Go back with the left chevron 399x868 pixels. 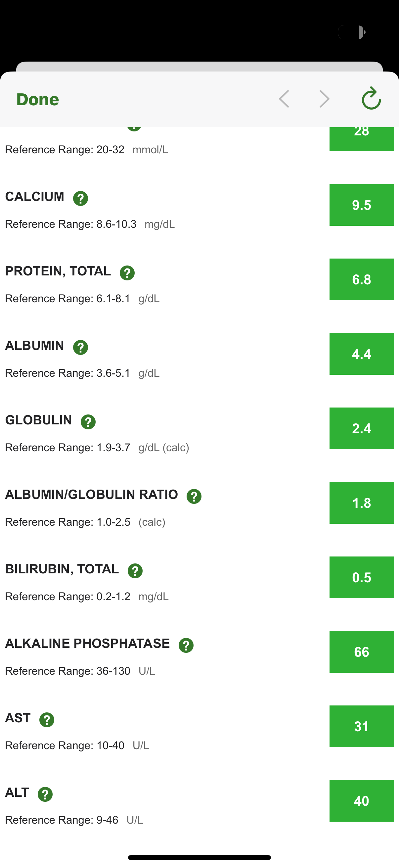(x=284, y=99)
